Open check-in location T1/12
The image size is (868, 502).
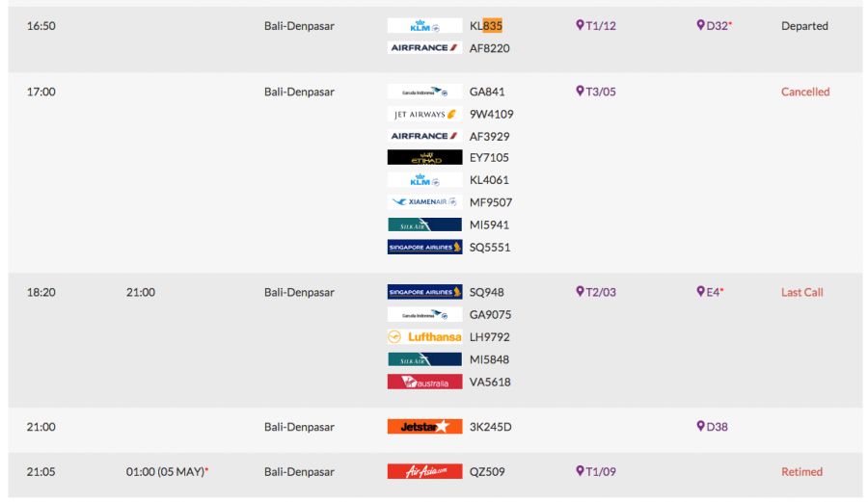click(x=596, y=26)
